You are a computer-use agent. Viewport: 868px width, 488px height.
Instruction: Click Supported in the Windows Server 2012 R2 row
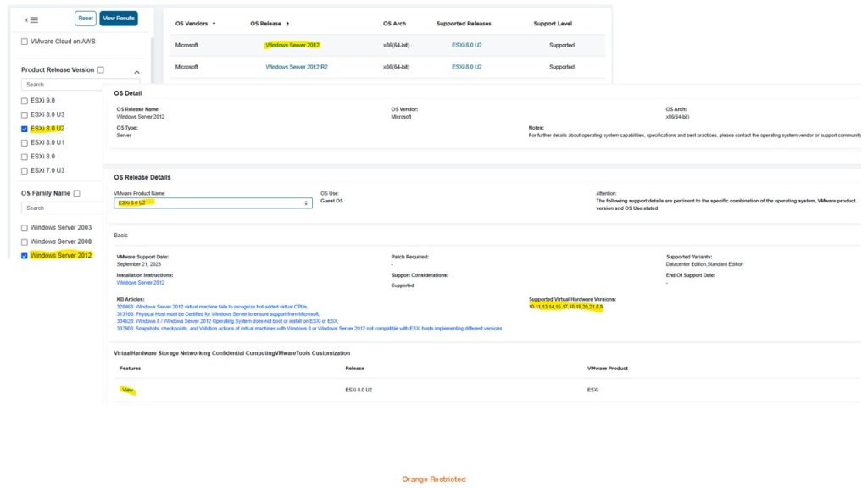pos(562,67)
